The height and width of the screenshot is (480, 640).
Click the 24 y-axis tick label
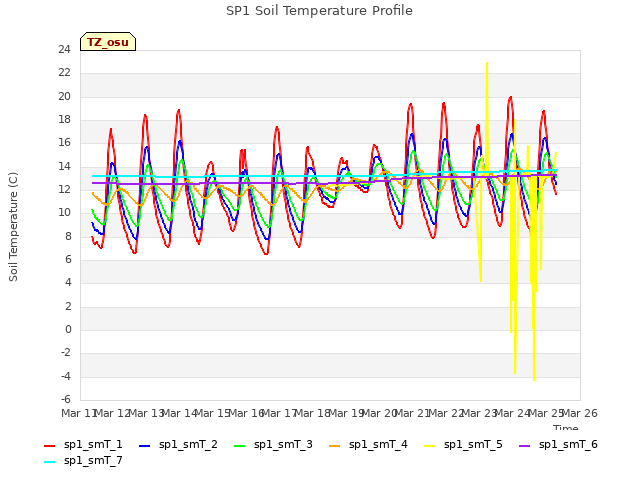64,50
